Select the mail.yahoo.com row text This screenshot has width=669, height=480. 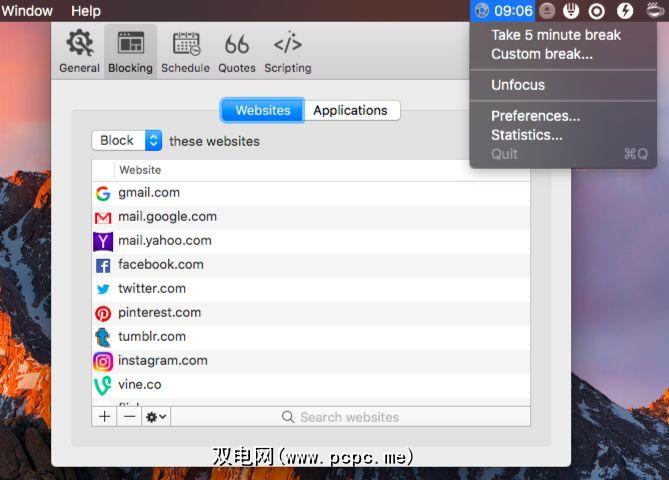(165, 241)
